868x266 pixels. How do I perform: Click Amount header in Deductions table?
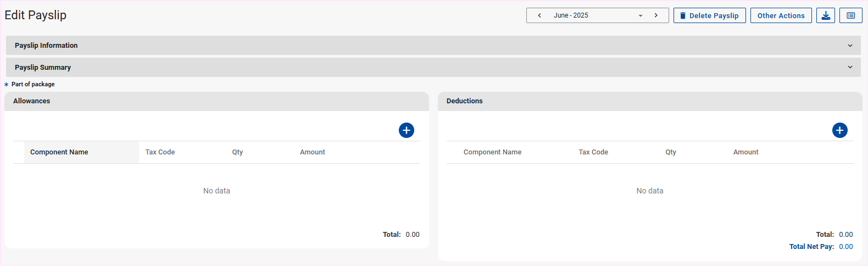point(745,152)
